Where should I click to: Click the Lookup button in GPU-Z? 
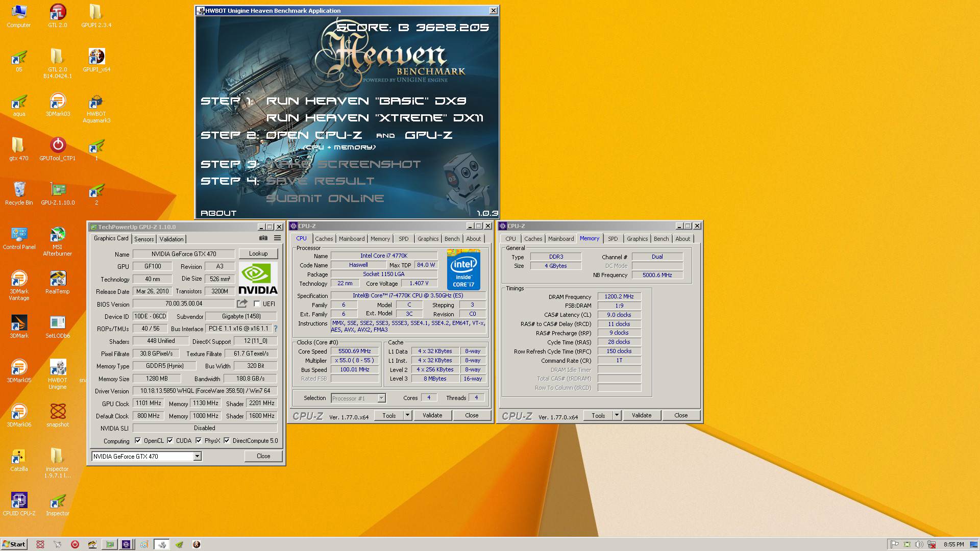258,254
